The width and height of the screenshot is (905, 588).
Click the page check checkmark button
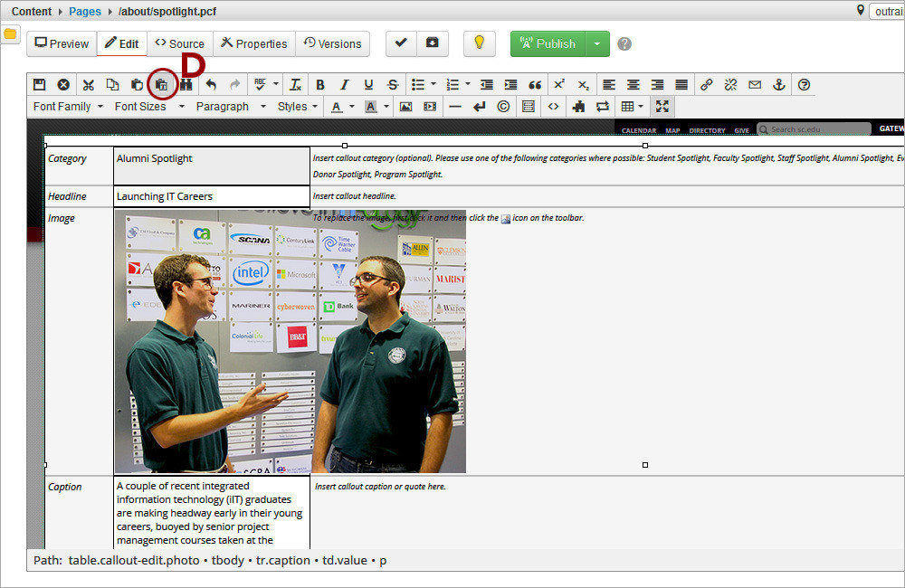click(x=401, y=43)
